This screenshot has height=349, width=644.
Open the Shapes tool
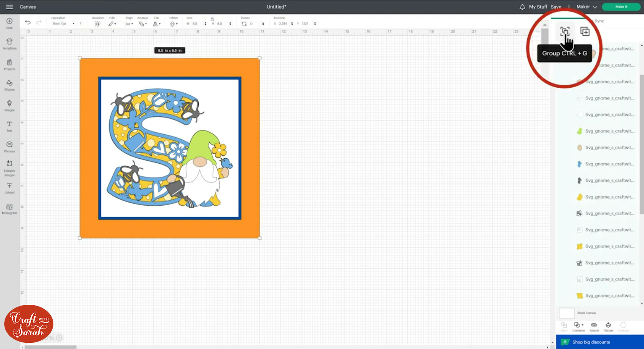[10, 85]
